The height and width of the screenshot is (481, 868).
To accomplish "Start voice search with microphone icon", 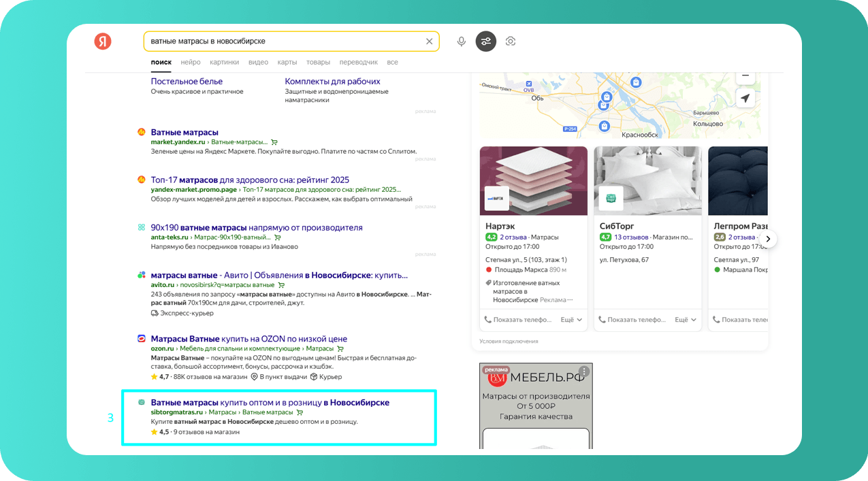I will coord(462,42).
